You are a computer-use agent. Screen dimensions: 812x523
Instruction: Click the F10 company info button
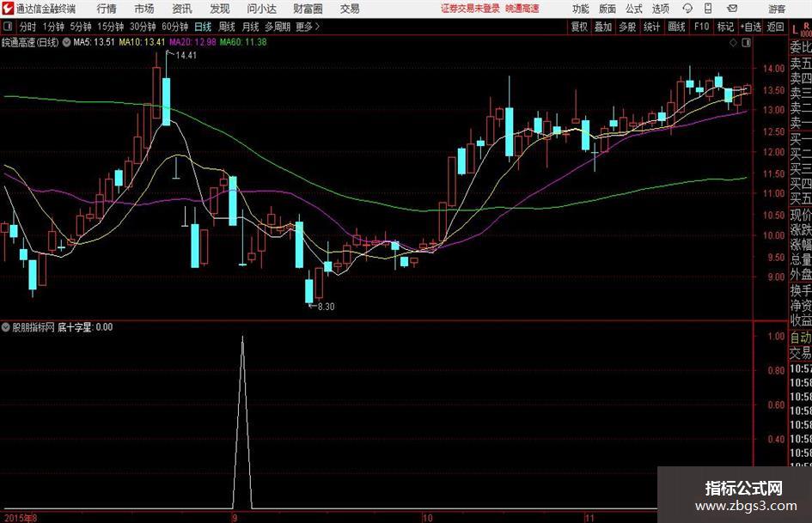[701, 27]
